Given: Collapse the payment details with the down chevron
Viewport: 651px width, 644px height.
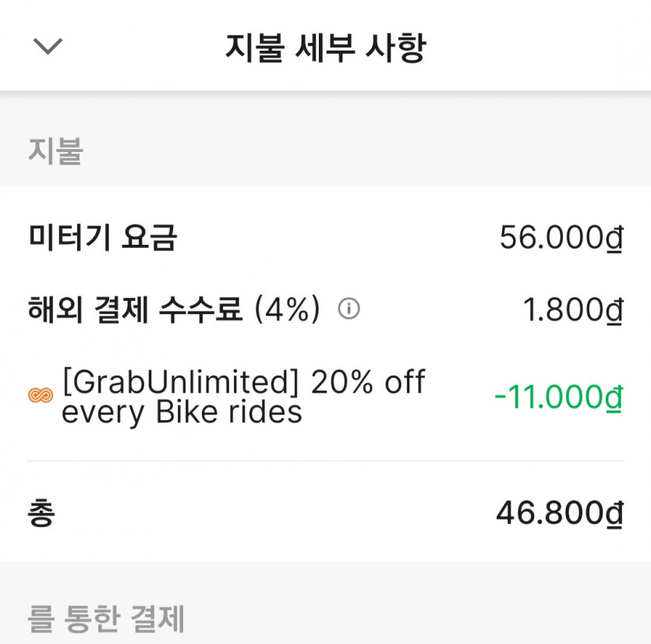Looking at the screenshot, I should [x=48, y=47].
